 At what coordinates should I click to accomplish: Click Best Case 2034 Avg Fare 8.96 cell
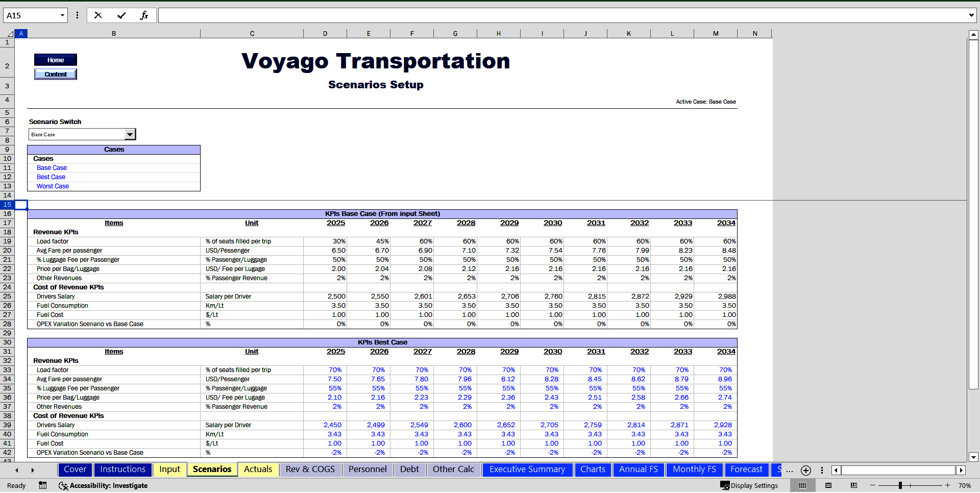tap(716, 379)
